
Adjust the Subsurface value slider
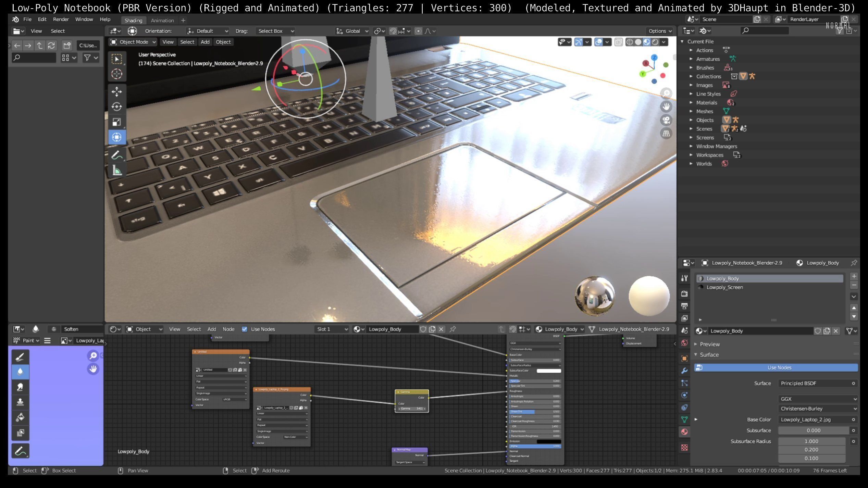(x=813, y=430)
